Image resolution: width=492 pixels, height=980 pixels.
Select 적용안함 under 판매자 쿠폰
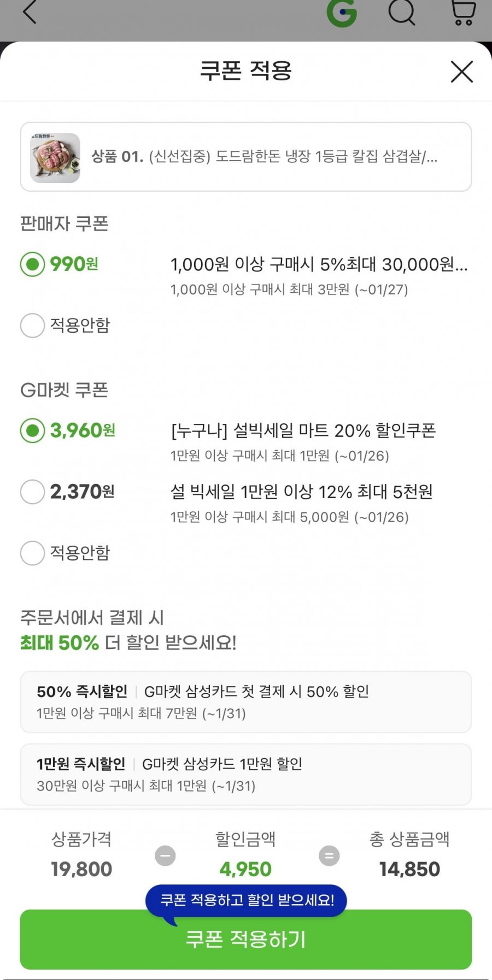pos(33,326)
